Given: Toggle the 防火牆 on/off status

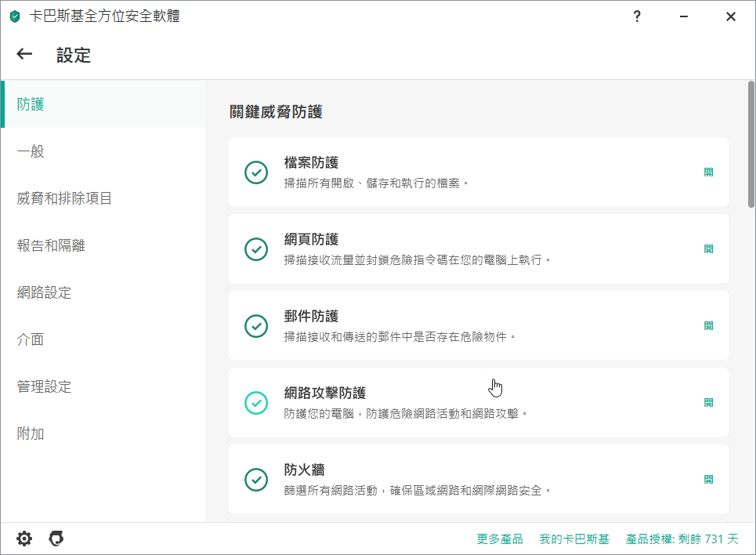Looking at the screenshot, I should (x=708, y=480).
